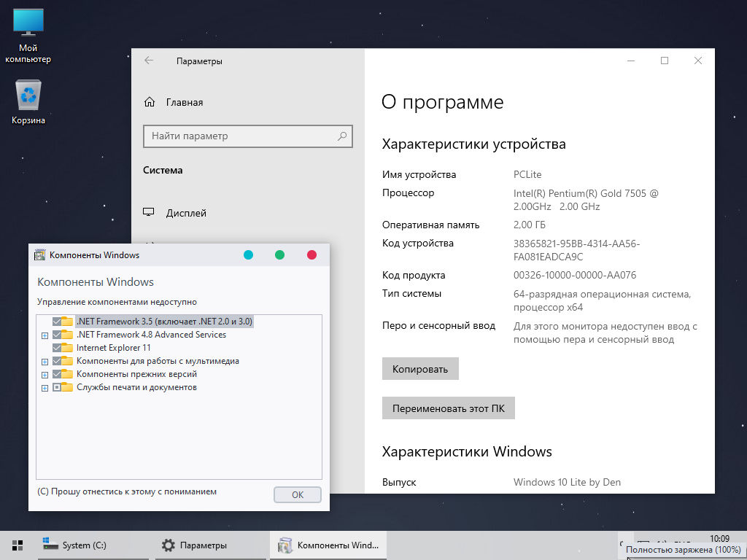Click folder icon of Службы печати и документов
The width and height of the screenshot is (747, 560).
point(67,387)
